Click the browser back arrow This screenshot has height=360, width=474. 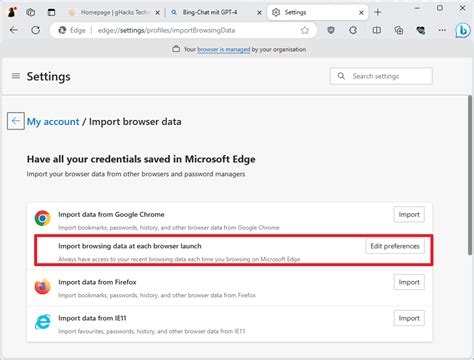(14, 30)
